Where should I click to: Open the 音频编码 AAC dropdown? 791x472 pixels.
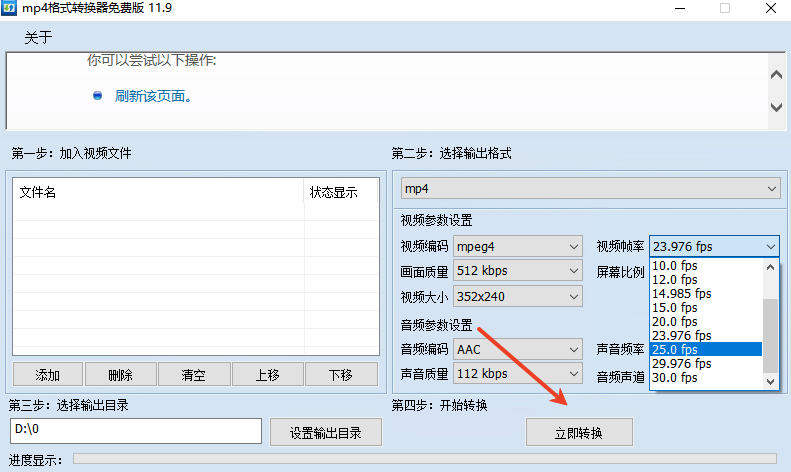point(518,349)
